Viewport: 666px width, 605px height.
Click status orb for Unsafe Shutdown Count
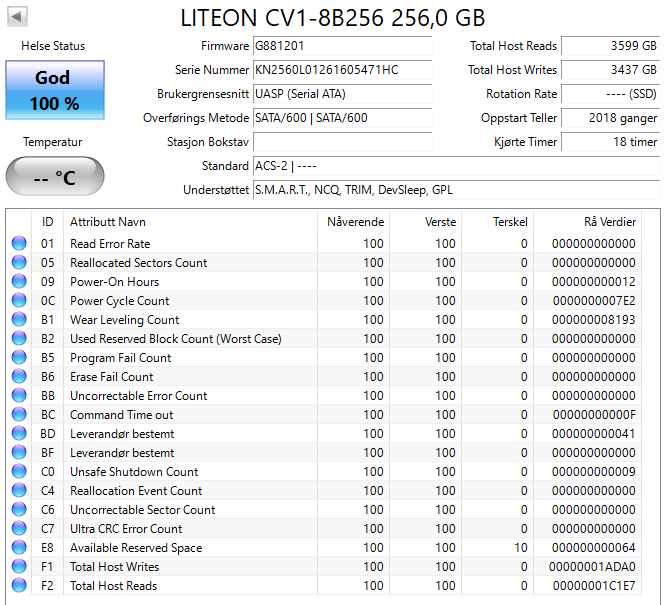tap(19, 472)
